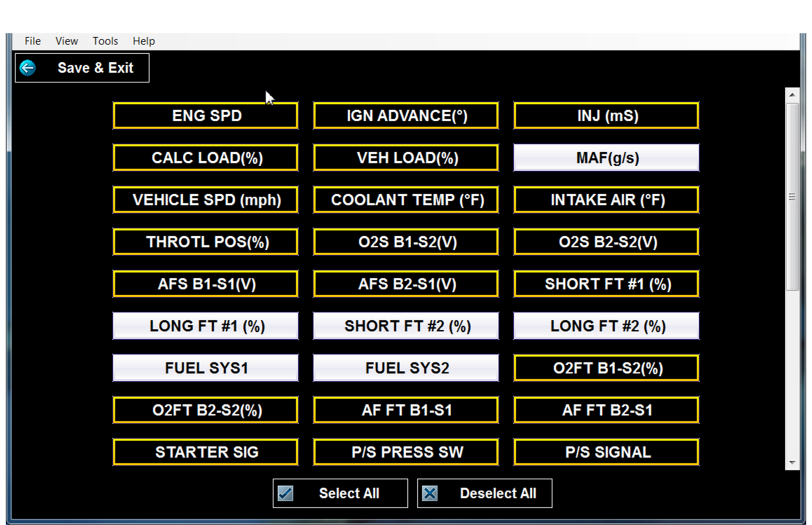Open the Tools menu
812x525 pixels.
(105, 41)
